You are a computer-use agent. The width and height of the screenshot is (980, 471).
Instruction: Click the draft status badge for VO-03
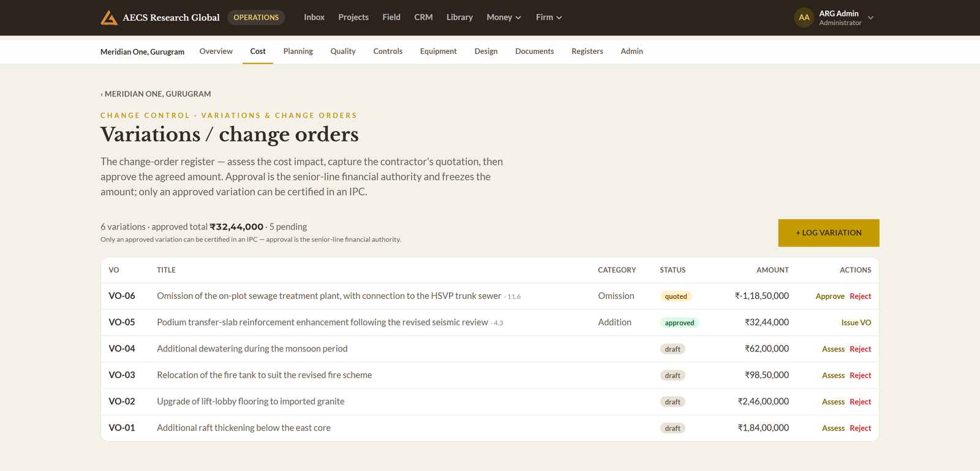coord(673,375)
